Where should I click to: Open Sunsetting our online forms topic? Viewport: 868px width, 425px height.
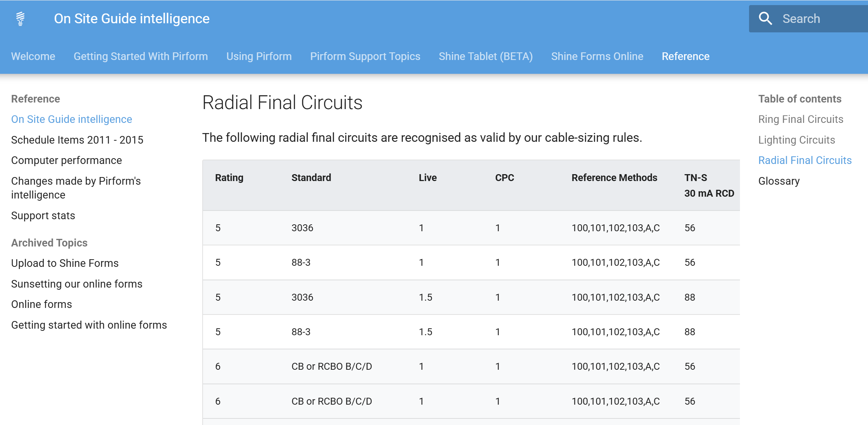[77, 284]
